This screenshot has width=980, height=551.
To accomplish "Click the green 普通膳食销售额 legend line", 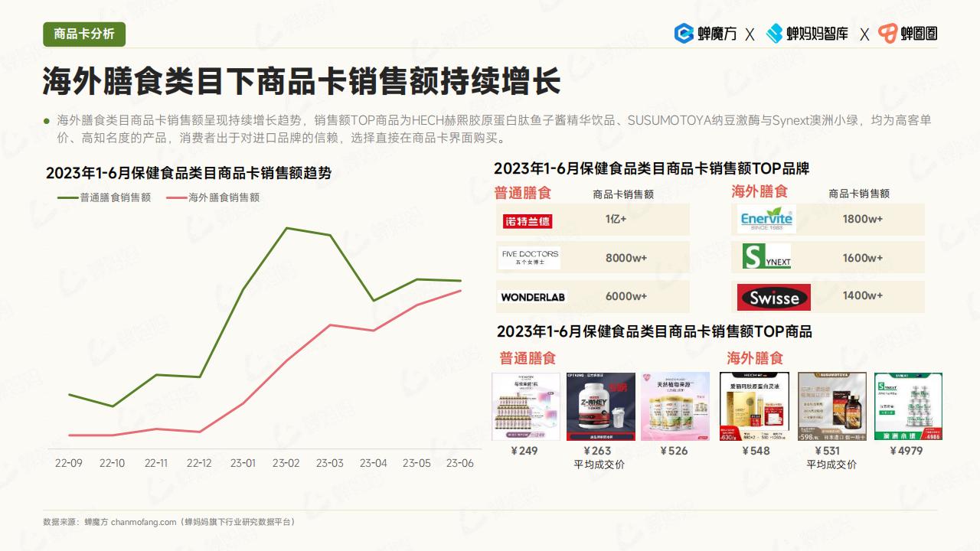I will 67,197.
